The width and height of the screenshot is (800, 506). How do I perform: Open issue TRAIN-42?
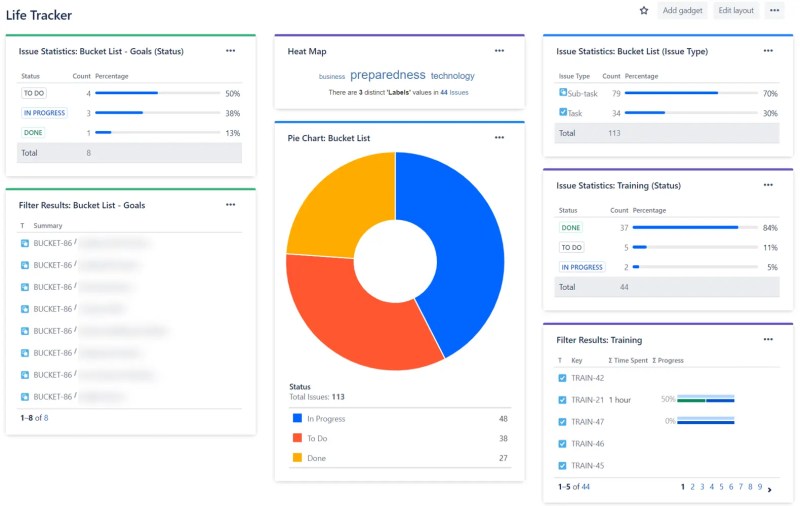587,378
